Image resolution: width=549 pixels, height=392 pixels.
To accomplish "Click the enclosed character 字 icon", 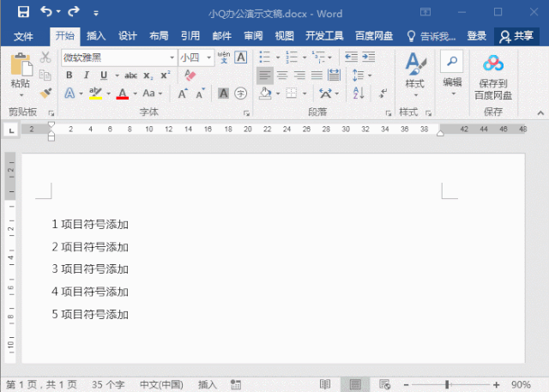I will pos(240,93).
